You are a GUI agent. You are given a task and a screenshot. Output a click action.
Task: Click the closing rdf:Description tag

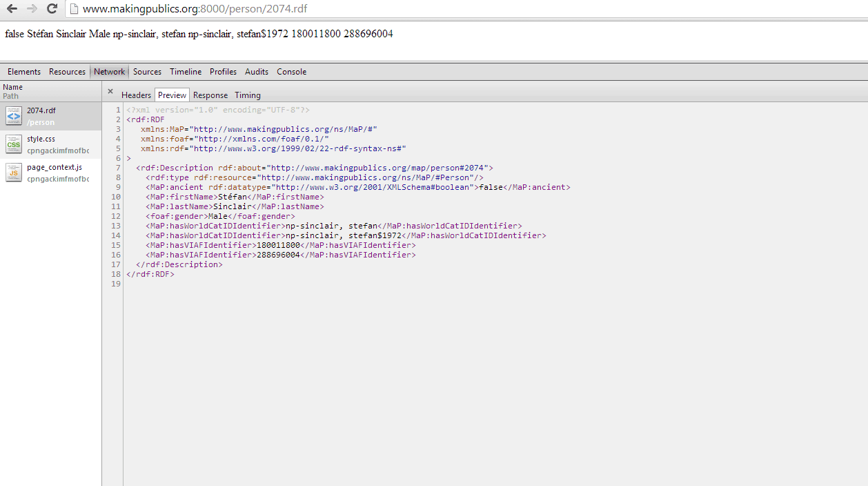tap(179, 264)
